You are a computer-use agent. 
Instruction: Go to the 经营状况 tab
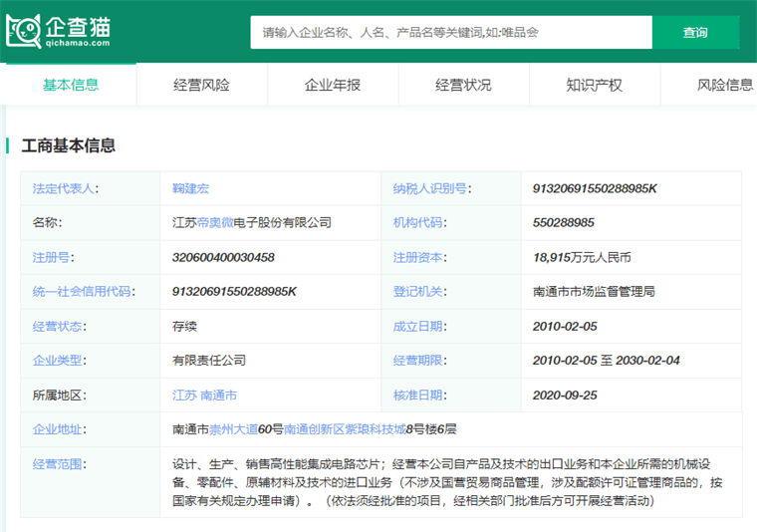pos(463,85)
